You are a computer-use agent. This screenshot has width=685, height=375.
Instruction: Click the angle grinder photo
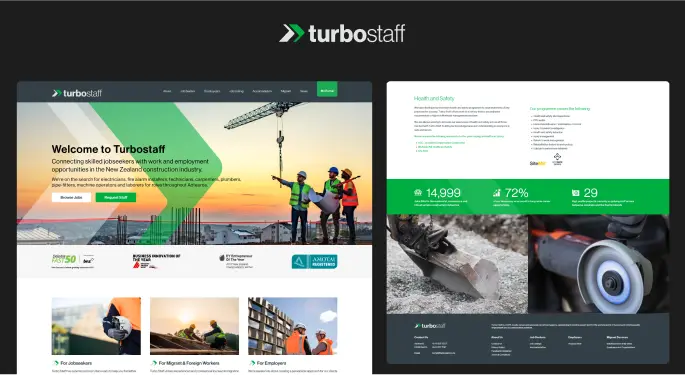tap(599, 264)
